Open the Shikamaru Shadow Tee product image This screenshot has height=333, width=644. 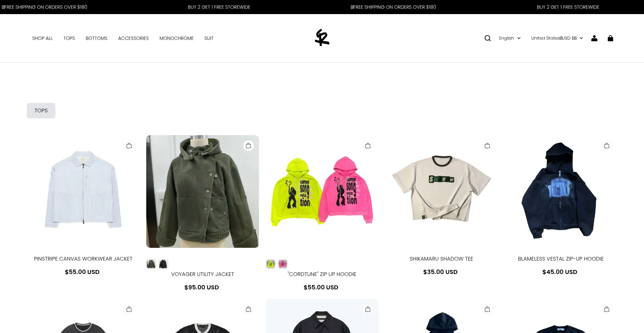coord(441,191)
